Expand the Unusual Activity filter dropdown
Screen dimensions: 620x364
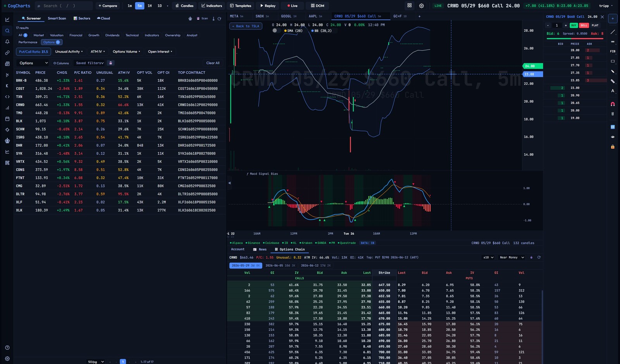pyautogui.click(x=69, y=52)
